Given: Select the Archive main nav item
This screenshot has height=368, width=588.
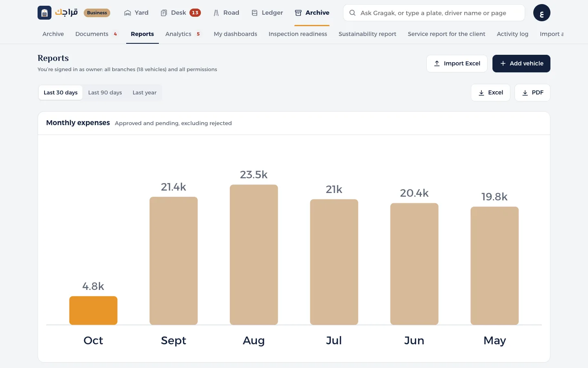Looking at the screenshot, I should click(x=312, y=13).
